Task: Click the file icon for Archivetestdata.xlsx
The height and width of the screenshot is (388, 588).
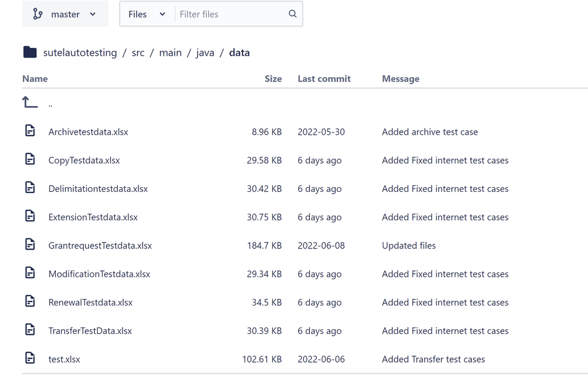Action: coord(30,131)
